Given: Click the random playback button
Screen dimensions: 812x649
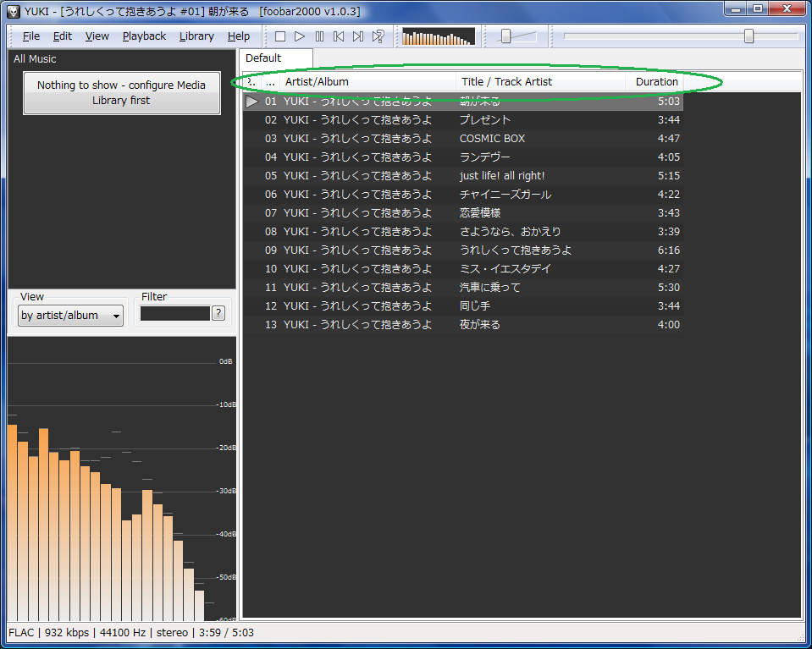Looking at the screenshot, I should pyautogui.click(x=378, y=36).
